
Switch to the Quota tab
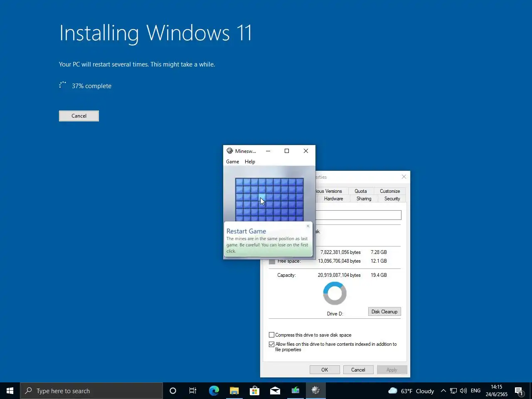(x=361, y=191)
